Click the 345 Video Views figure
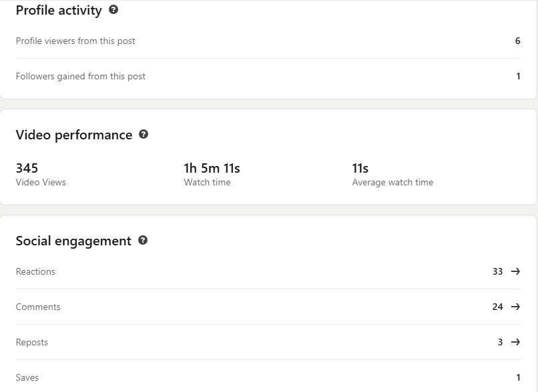 point(27,168)
